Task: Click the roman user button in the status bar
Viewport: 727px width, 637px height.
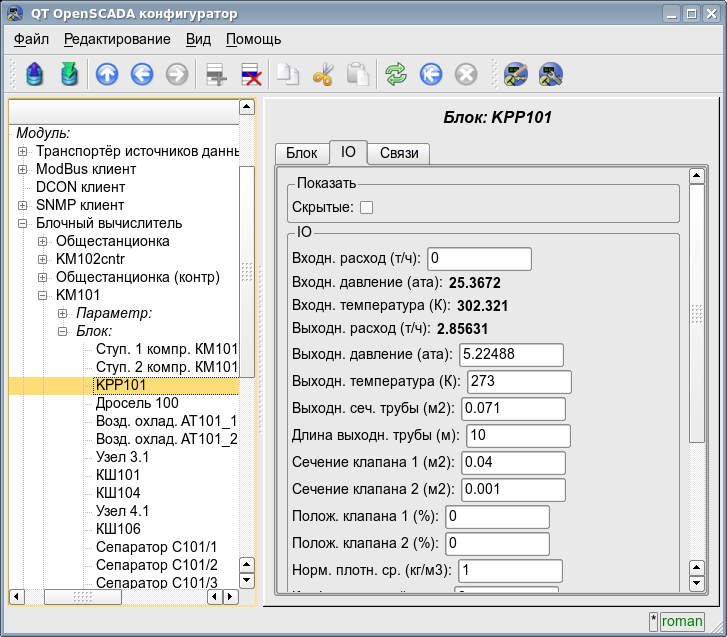Action: 681,621
